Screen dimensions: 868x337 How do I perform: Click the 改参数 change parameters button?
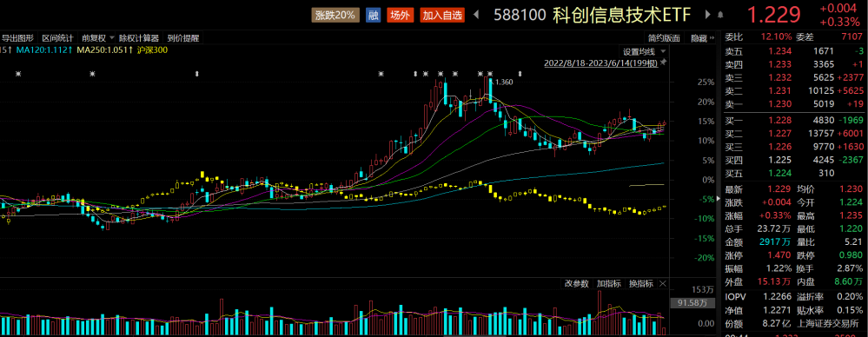click(x=577, y=284)
